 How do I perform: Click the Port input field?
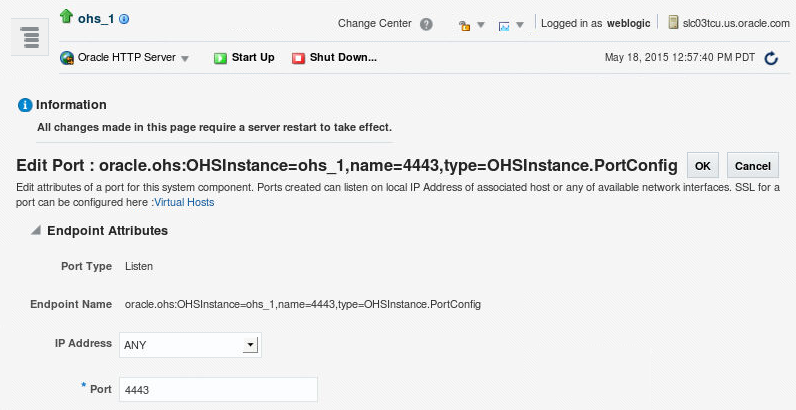tap(218, 390)
